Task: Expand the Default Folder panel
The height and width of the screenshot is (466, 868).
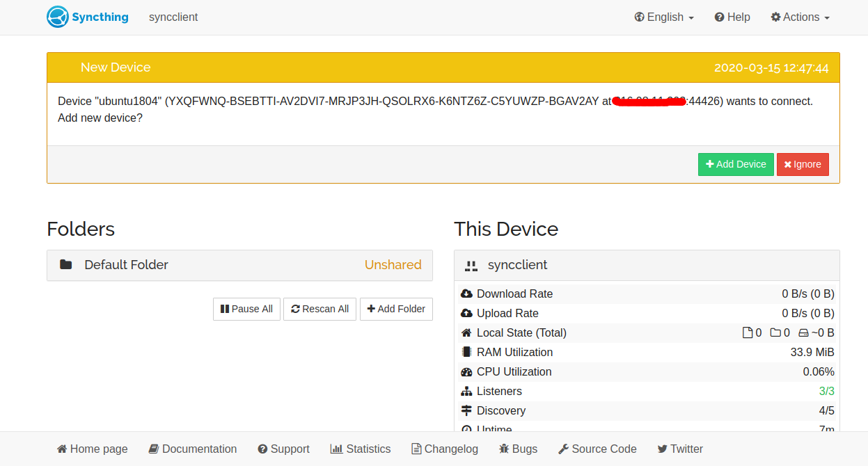Action: point(239,265)
